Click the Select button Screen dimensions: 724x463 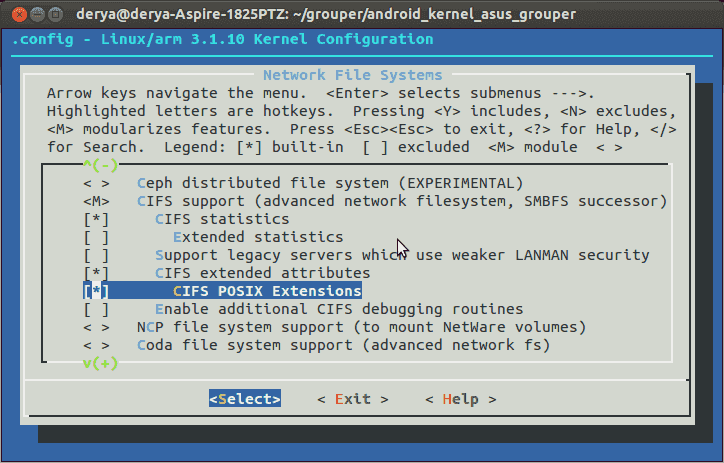(x=245, y=399)
